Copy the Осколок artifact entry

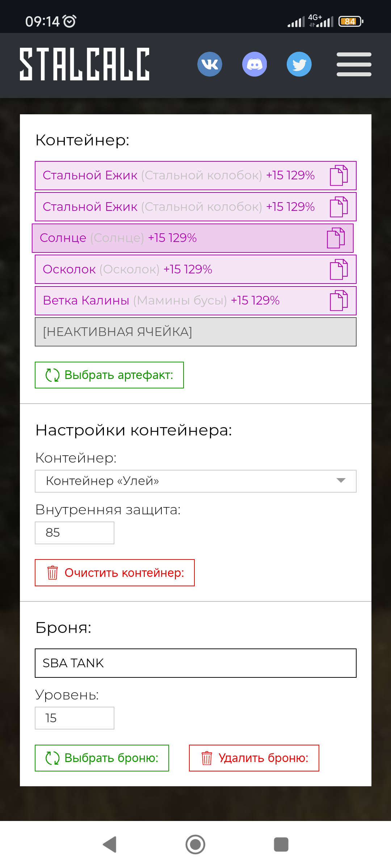pos(339,269)
